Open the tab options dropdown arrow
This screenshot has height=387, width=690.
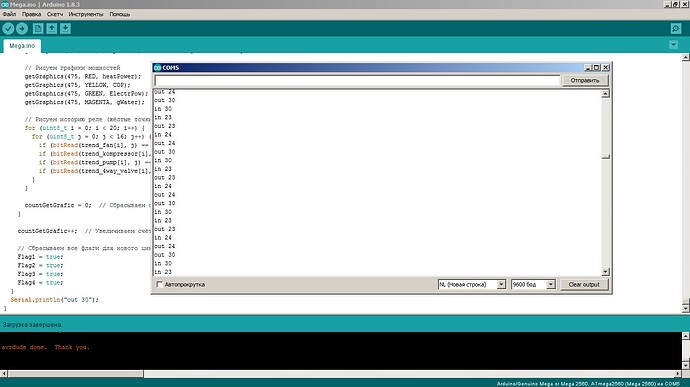673,44
